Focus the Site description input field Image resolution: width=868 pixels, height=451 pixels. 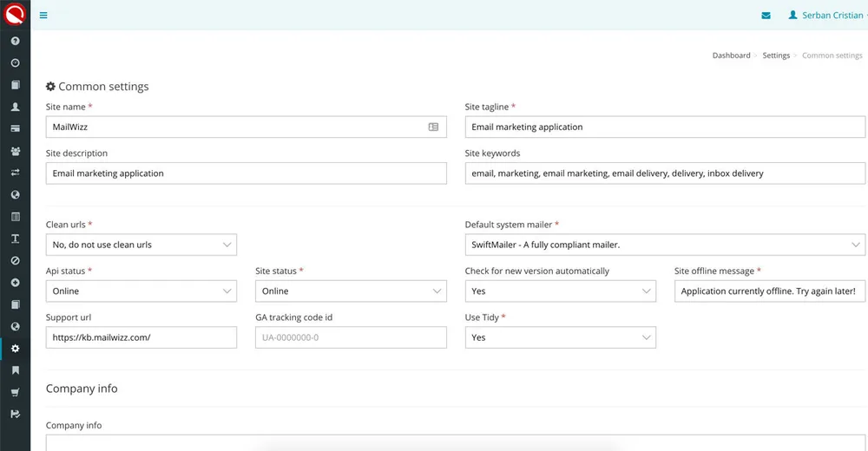247,173
